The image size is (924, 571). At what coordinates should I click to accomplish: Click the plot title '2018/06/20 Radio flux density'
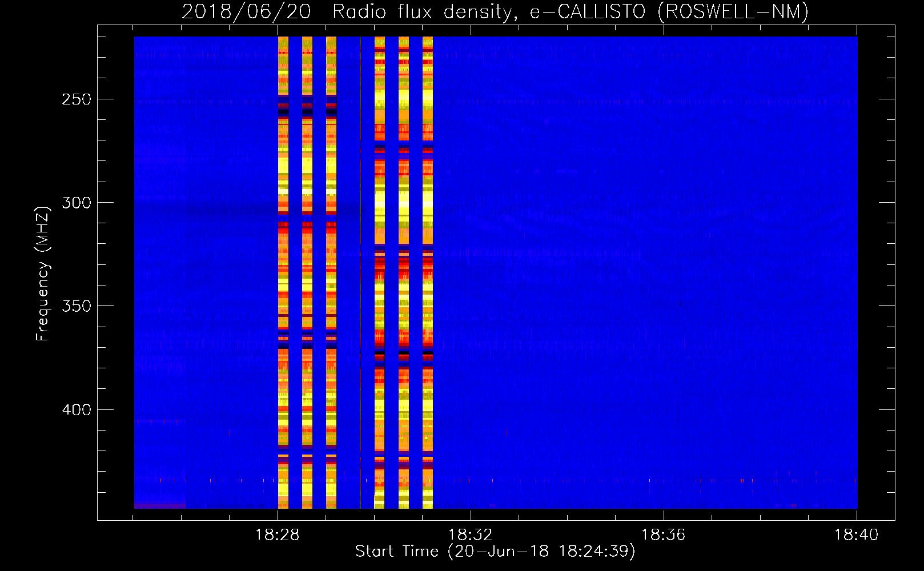(x=495, y=11)
